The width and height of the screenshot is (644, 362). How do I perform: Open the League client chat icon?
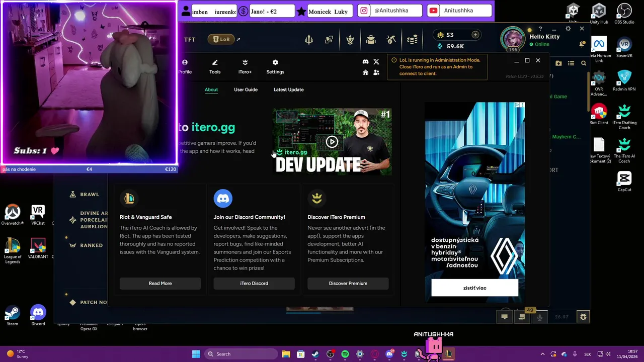click(x=504, y=317)
